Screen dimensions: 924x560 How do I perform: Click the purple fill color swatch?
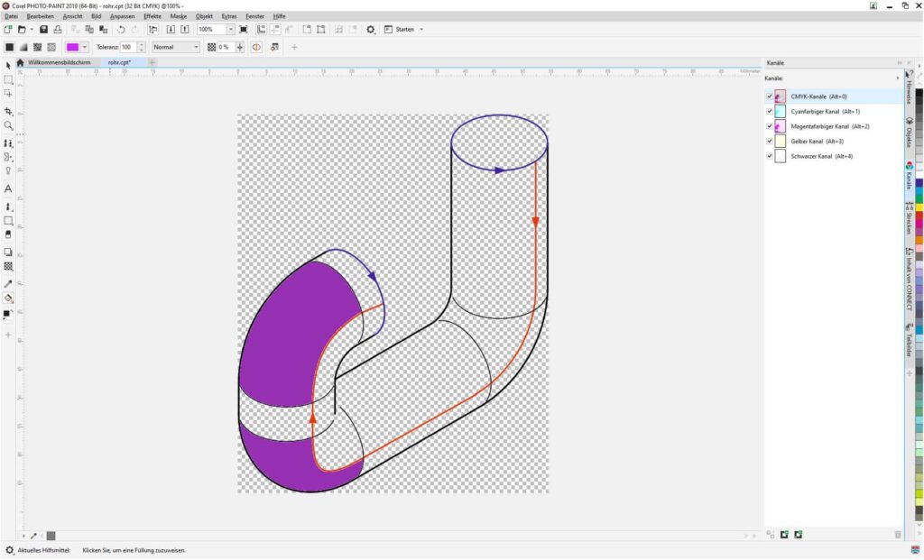72,47
